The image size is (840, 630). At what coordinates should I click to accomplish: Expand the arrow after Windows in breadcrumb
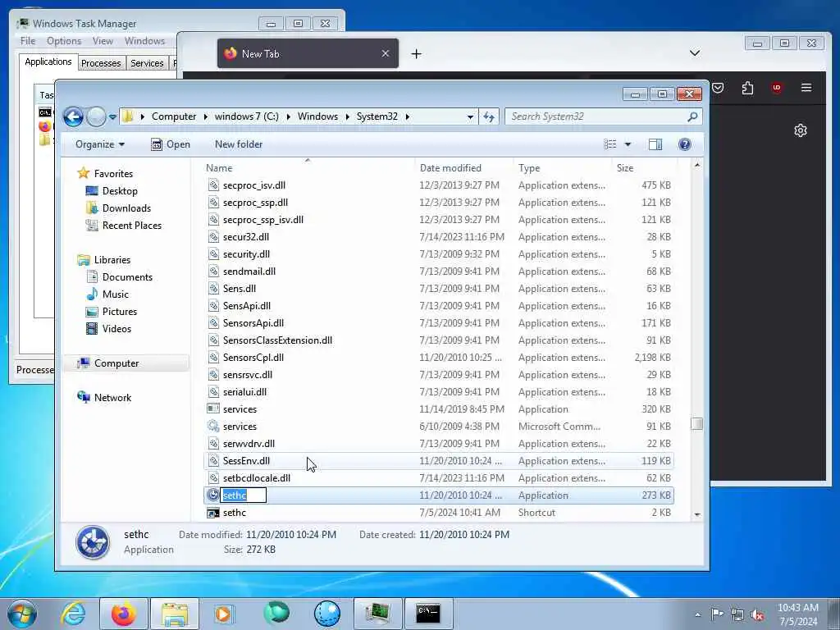point(348,116)
